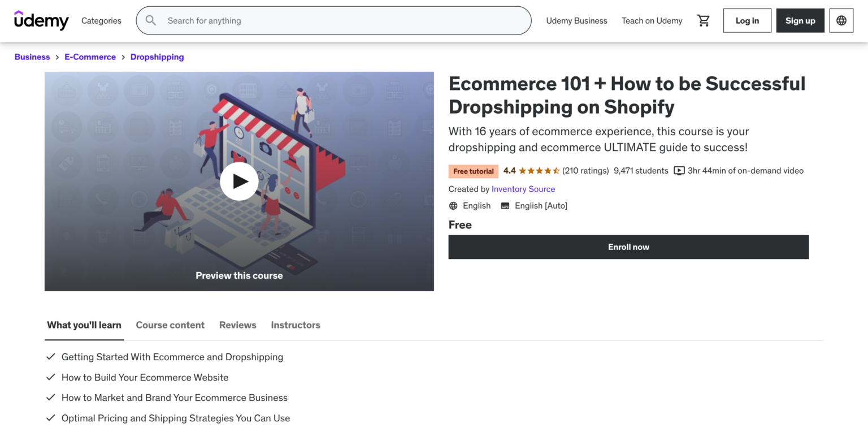
Task: Open the shopping cart
Action: [x=703, y=20]
